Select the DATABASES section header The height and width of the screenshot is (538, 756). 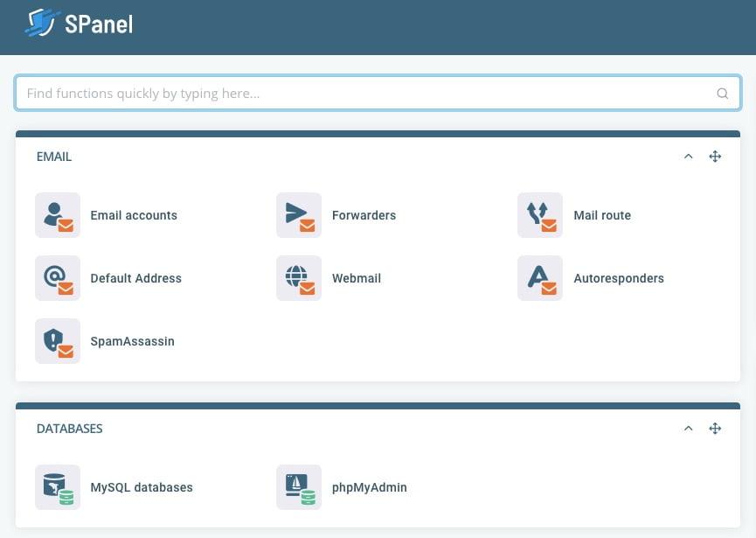[x=69, y=429]
